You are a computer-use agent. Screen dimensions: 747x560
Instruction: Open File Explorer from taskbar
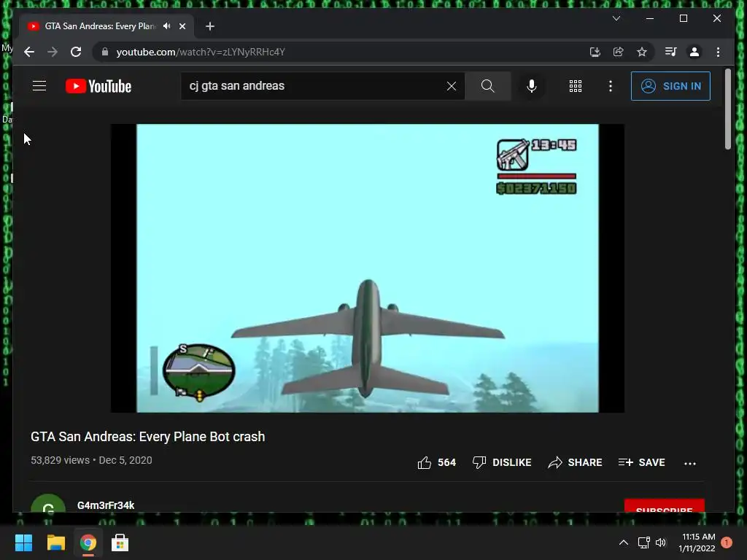point(55,542)
